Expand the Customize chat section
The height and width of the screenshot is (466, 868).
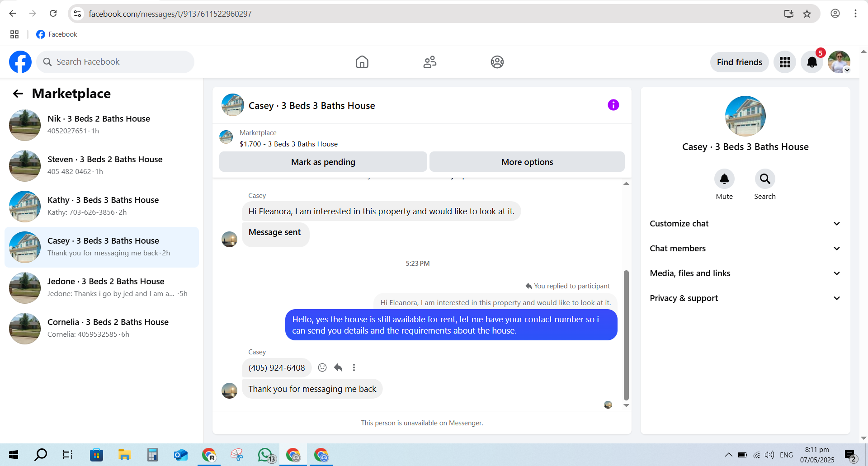745,224
